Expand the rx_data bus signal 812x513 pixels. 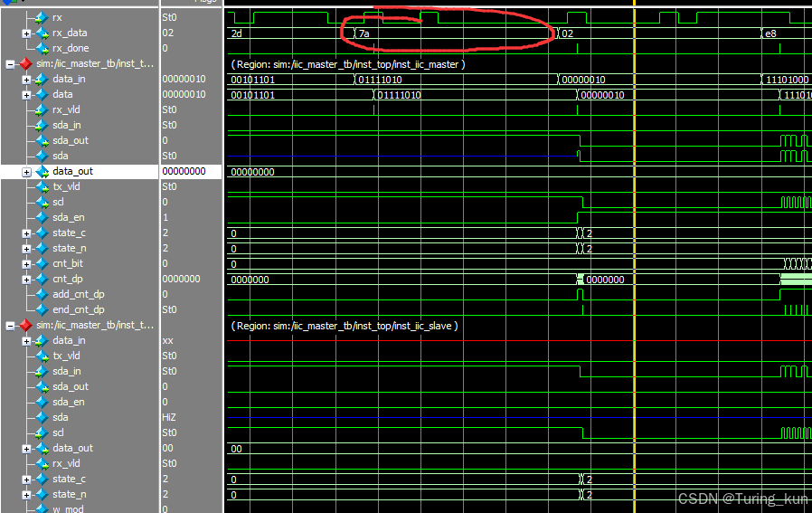pyautogui.click(x=26, y=33)
